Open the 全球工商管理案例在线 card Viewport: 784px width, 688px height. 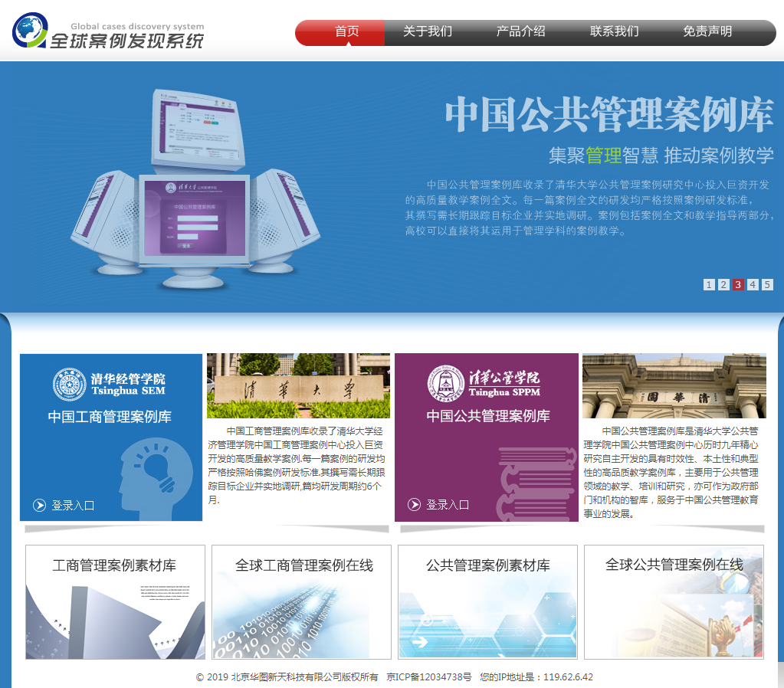(x=301, y=602)
